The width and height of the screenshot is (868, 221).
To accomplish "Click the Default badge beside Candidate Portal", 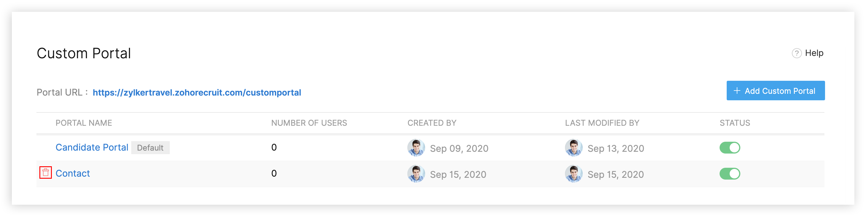I will (150, 148).
